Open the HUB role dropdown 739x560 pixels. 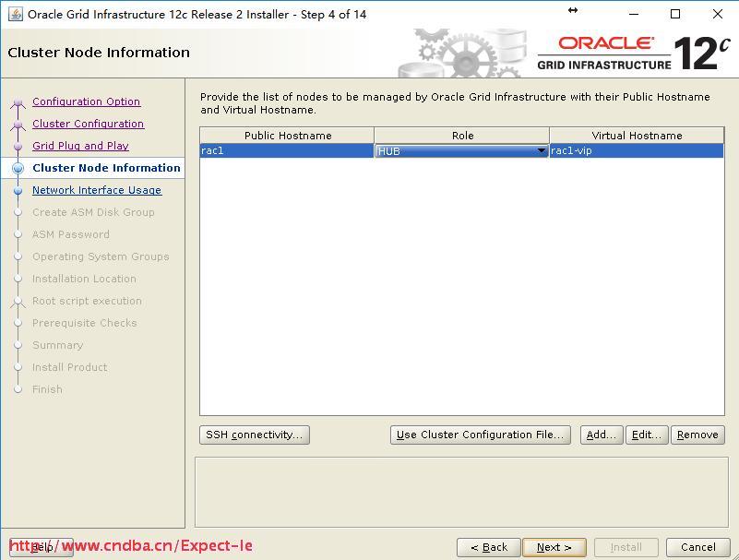461,151
